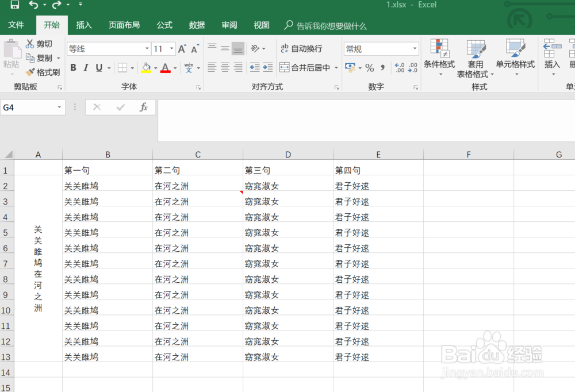Click the Redo arrow icon
This screenshot has height=392, width=575.
(56, 5)
